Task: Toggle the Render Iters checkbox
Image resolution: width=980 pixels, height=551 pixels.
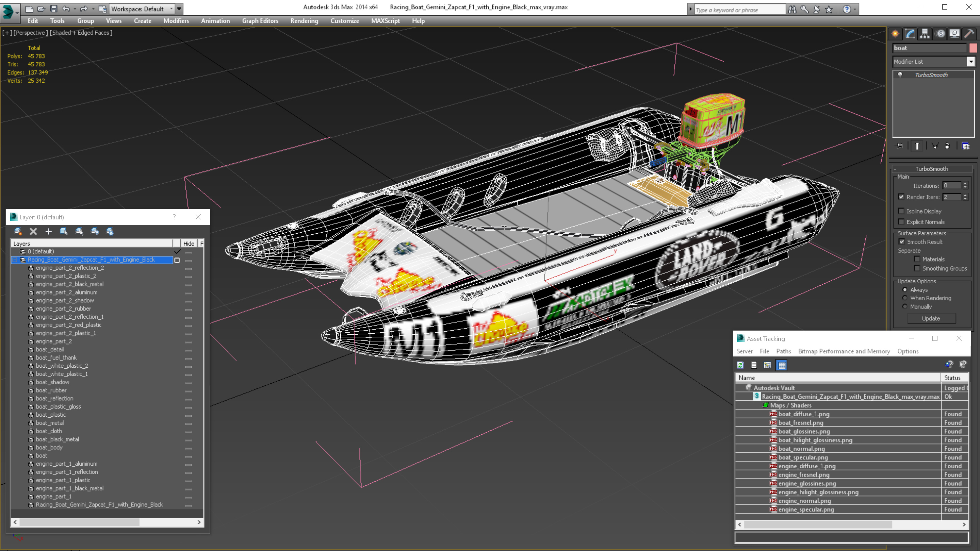Action: click(x=901, y=197)
